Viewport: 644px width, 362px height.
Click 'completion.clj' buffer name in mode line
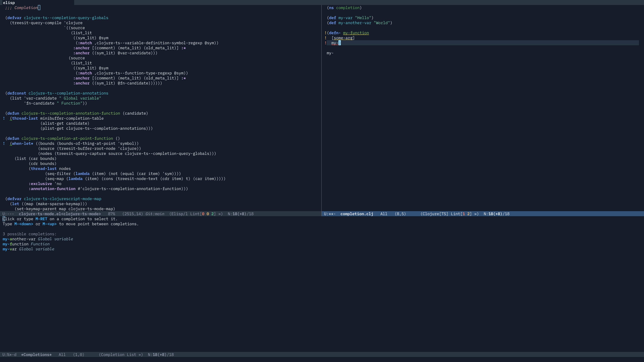[357, 214]
